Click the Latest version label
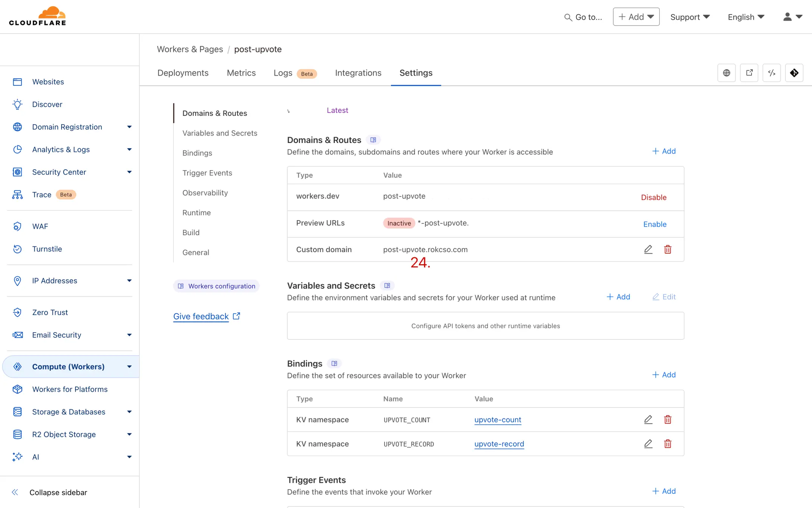812x508 pixels. click(x=337, y=110)
